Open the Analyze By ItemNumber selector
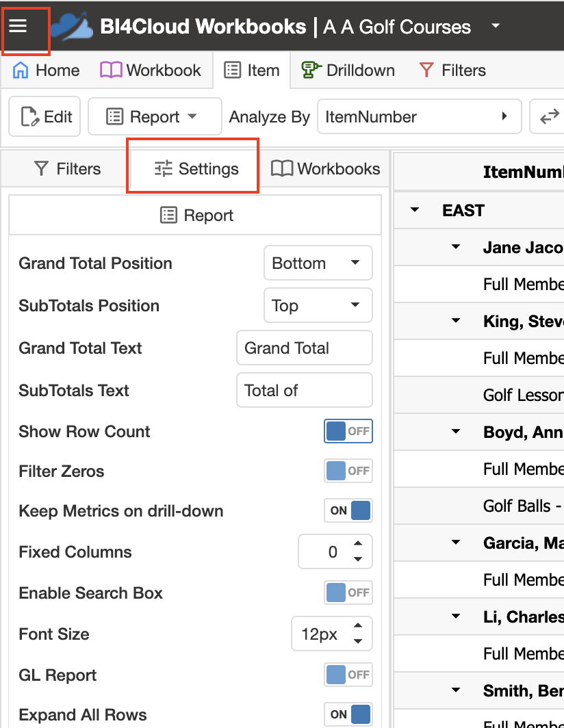This screenshot has width=564, height=728. pyautogui.click(x=419, y=116)
